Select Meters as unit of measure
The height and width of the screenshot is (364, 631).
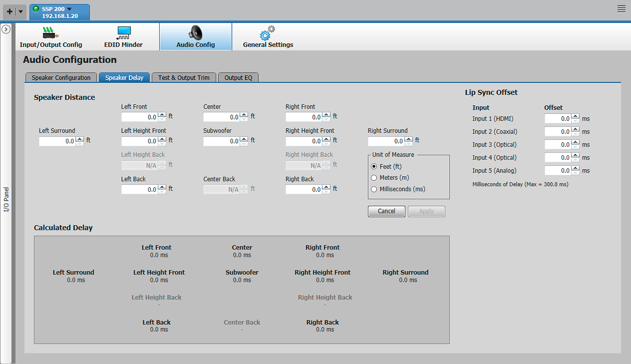[374, 178]
